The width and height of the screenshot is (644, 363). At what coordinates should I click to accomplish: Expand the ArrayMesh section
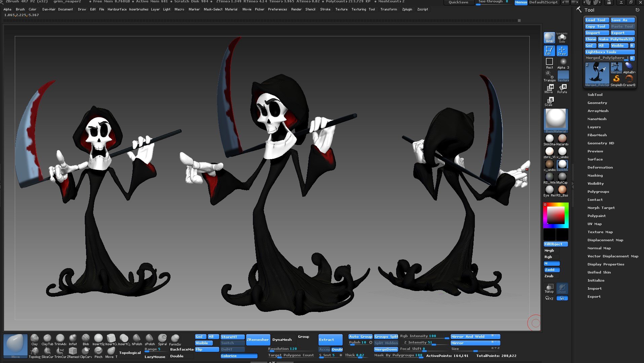click(x=598, y=111)
